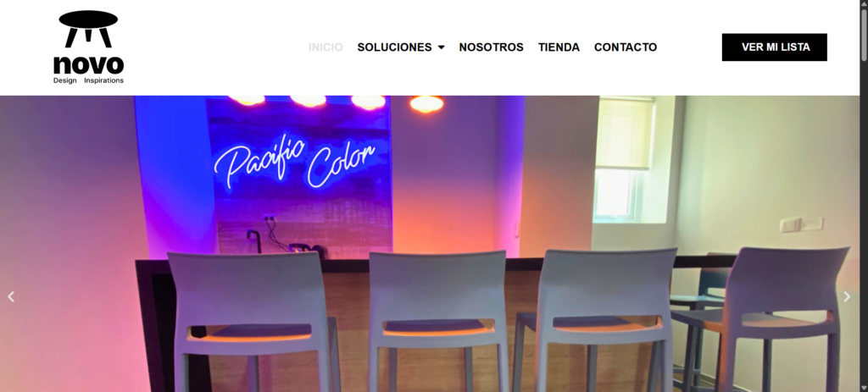This screenshot has height=392, width=868.
Task: Go to the previous slide arrow
Action: coord(10,297)
